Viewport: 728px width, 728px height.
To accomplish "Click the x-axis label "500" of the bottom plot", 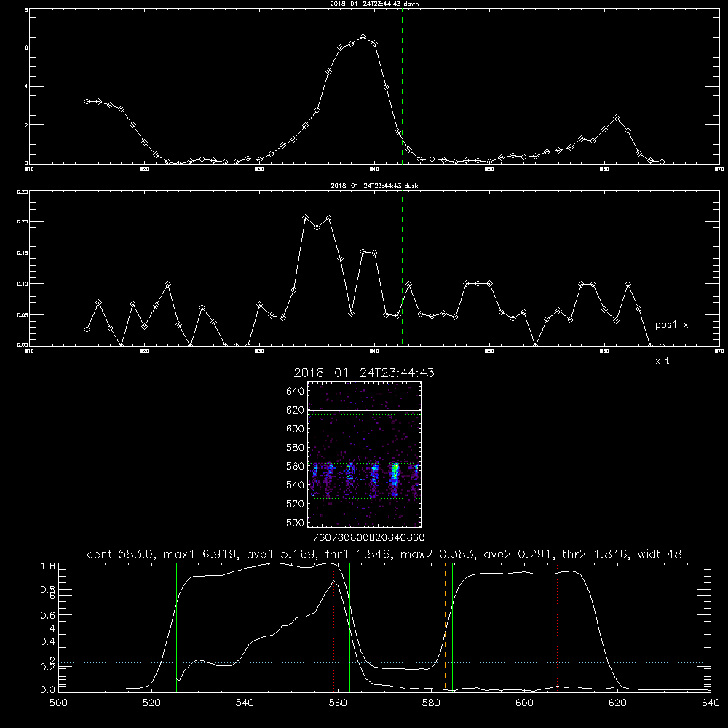I will pyautogui.click(x=58, y=703).
